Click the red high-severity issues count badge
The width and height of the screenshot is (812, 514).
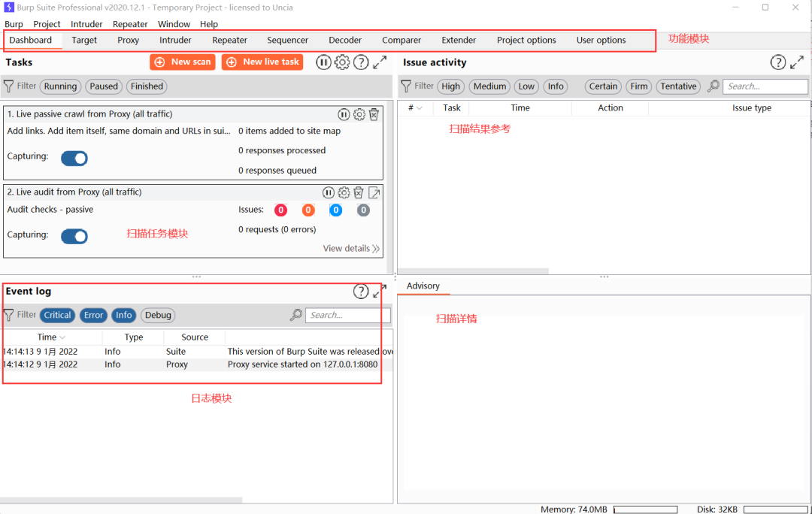[280, 210]
